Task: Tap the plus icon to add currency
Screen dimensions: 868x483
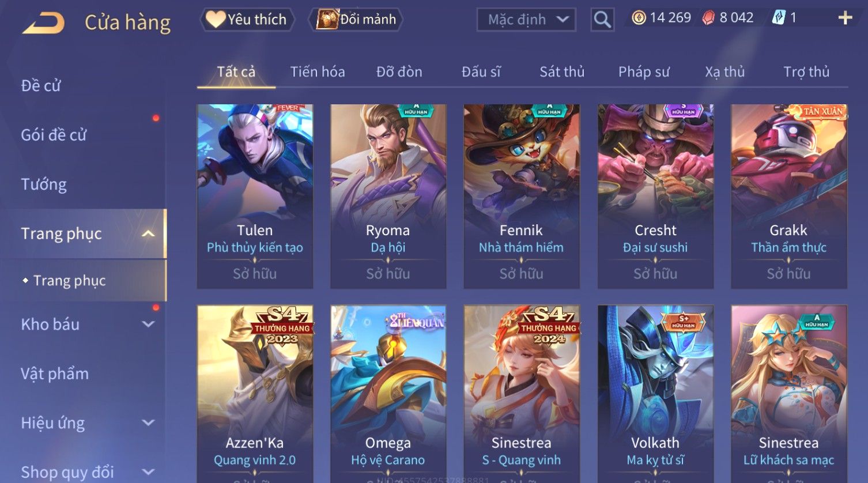Action: point(845,18)
